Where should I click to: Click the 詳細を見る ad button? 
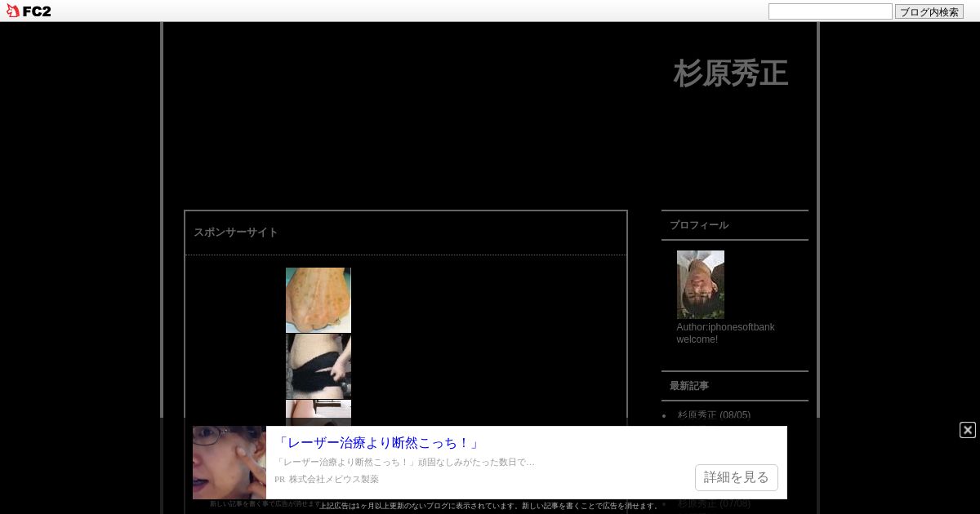pyautogui.click(x=737, y=477)
